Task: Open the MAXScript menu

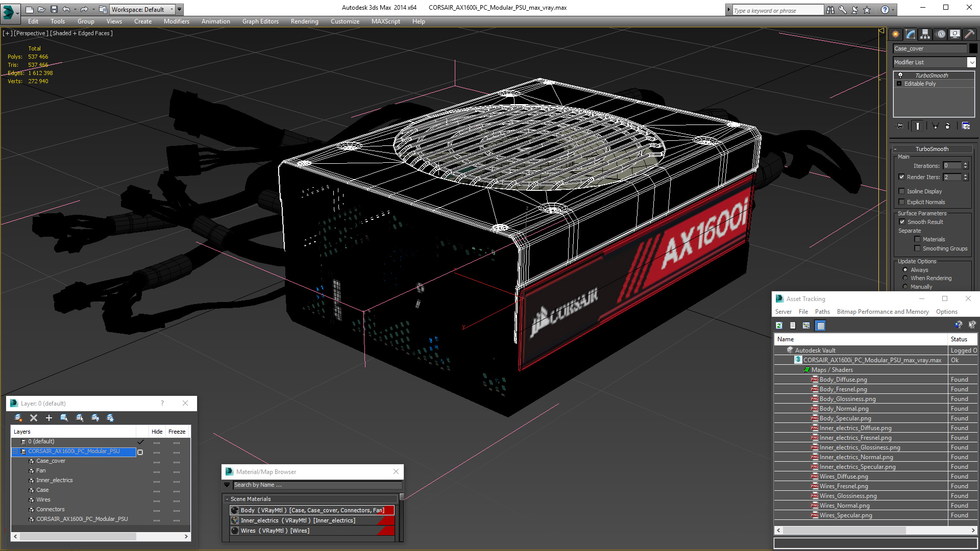Action: pos(385,21)
